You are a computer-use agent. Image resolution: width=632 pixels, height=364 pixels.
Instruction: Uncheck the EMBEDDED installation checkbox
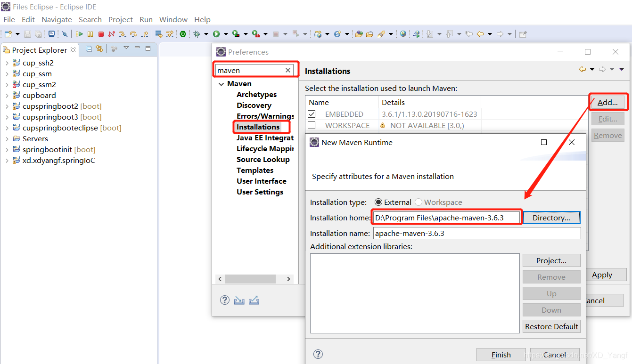[312, 114]
